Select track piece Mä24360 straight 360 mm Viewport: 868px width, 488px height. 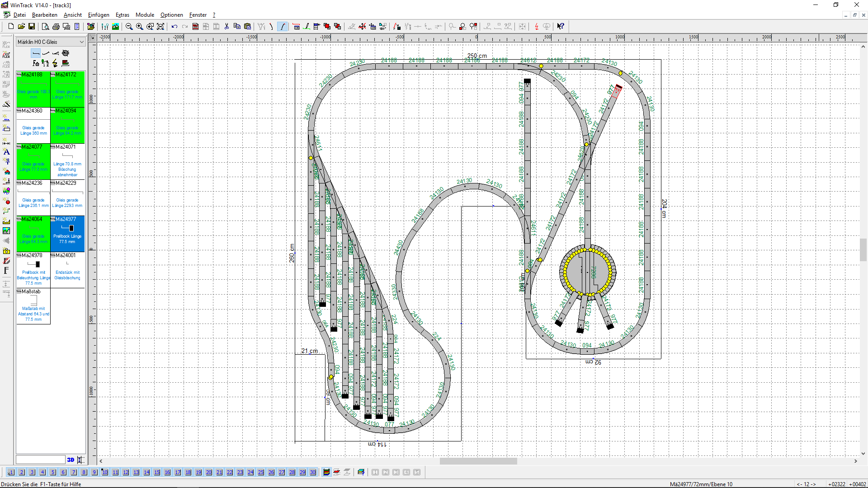33,125
